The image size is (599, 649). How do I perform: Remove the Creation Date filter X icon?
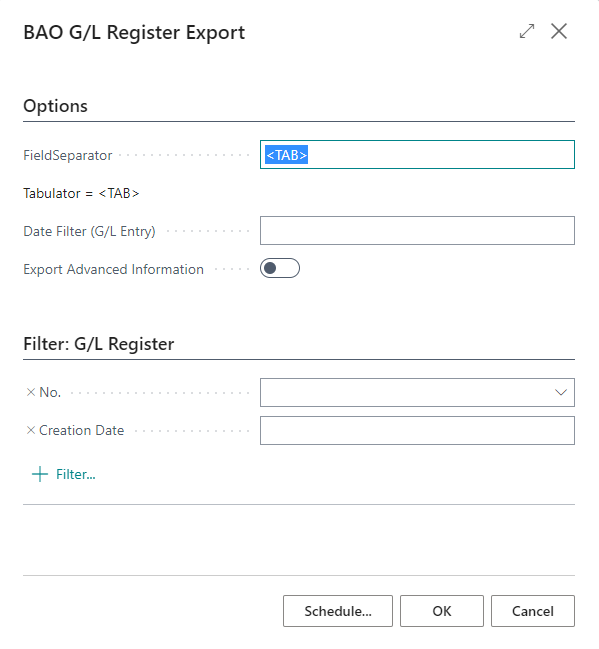[x=31, y=430]
